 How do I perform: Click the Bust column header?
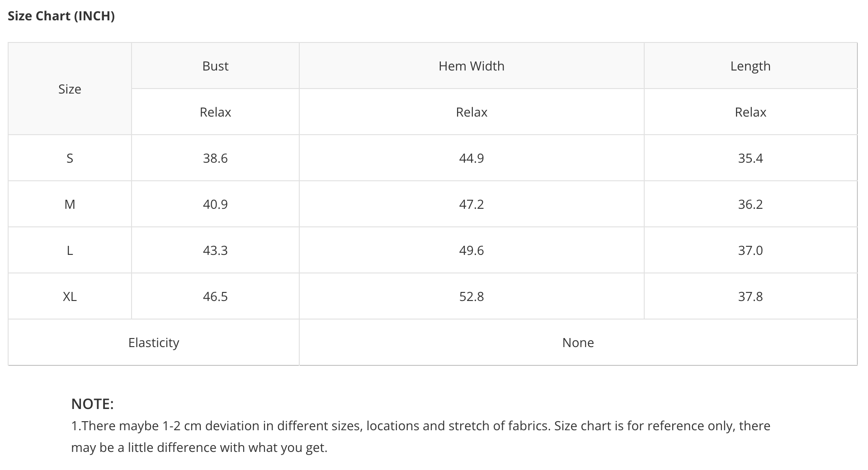[215, 66]
